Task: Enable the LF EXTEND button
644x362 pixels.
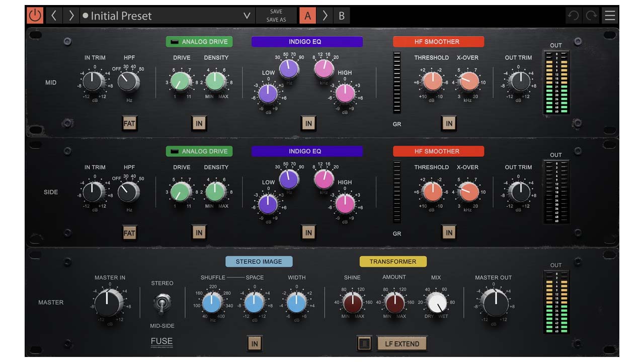Action: point(401,343)
